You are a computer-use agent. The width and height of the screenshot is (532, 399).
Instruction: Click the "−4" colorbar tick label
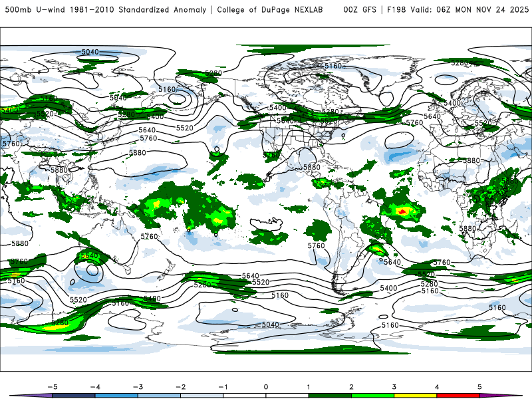pyautogui.click(x=95, y=387)
